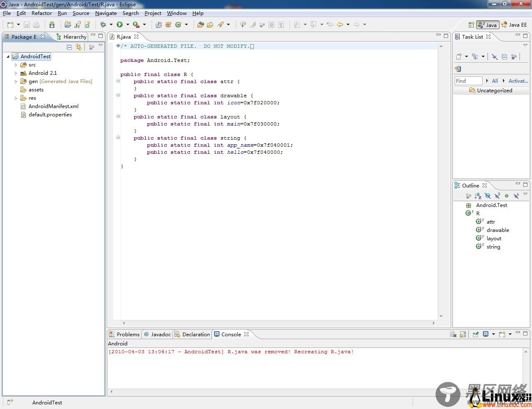Expand the src folder node
Viewport: 532px width, 409px height.
16,65
